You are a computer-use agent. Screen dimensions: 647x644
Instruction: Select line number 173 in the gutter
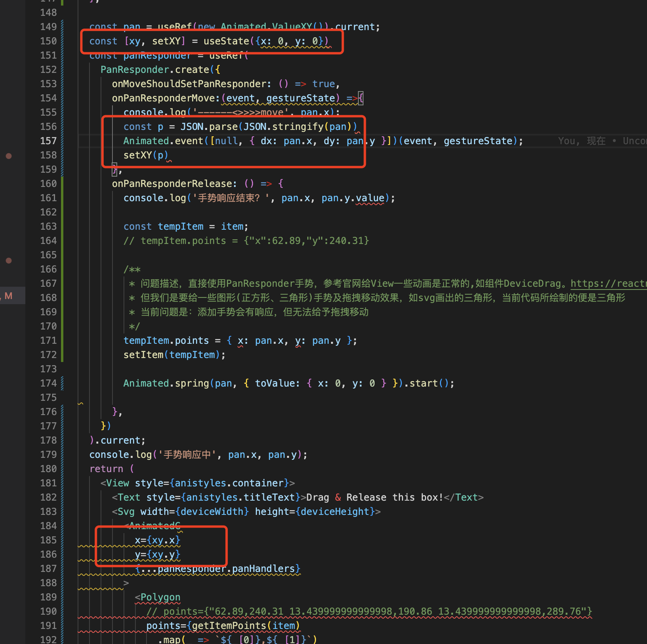48,369
